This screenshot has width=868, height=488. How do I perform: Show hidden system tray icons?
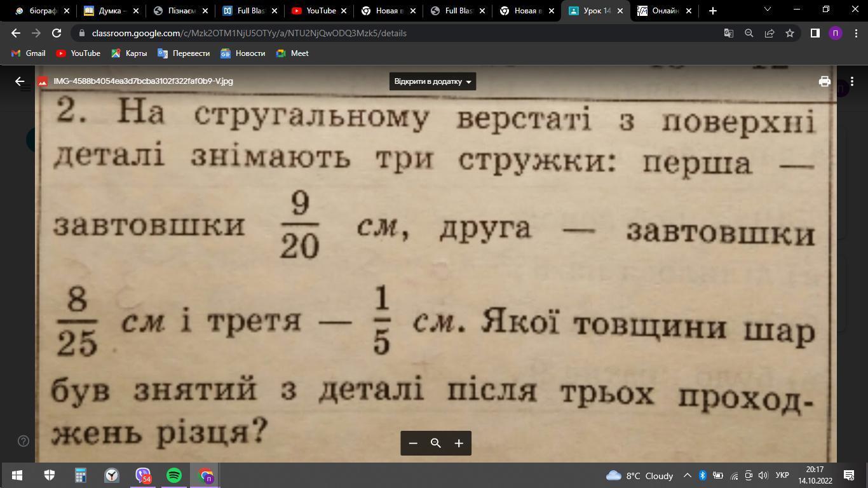688,475
